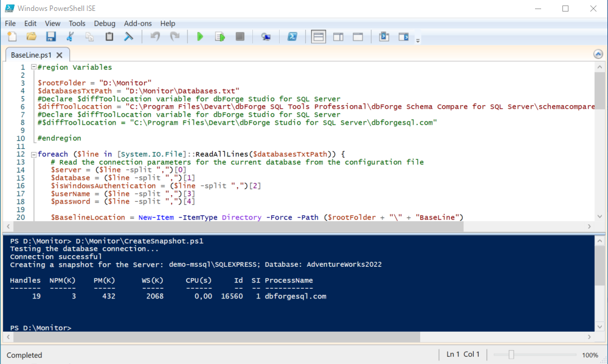Open the Debug menu
The height and width of the screenshot is (364, 608).
(105, 24)
